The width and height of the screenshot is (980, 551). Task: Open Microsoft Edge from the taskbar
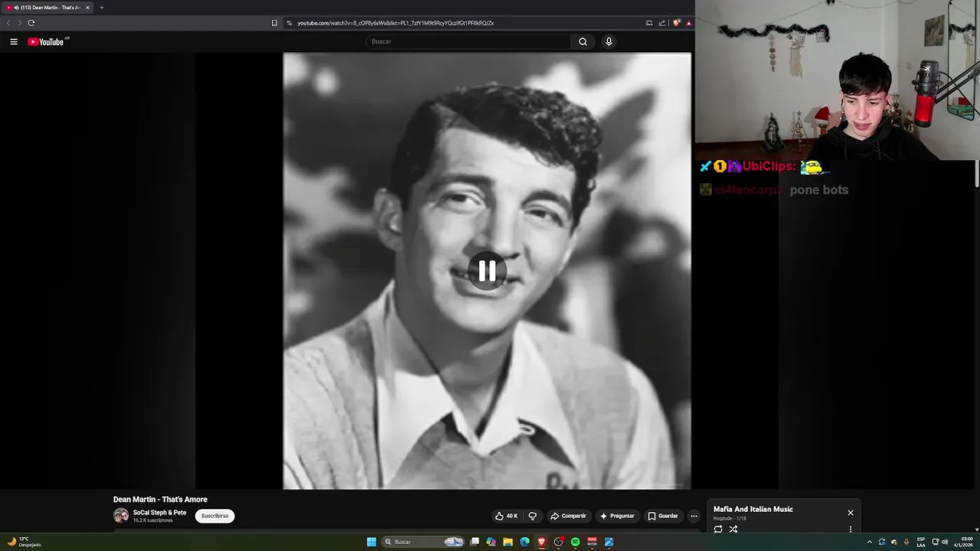524,542
